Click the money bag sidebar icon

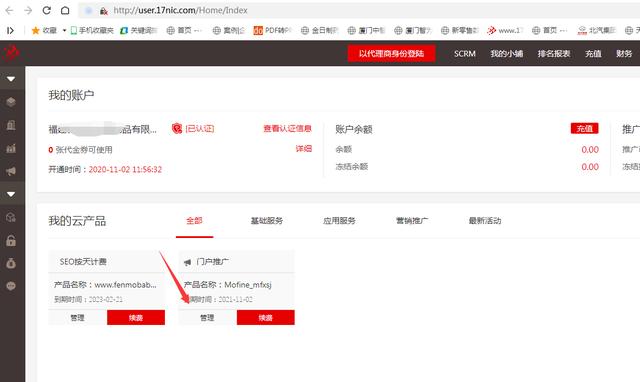(11, 263)
